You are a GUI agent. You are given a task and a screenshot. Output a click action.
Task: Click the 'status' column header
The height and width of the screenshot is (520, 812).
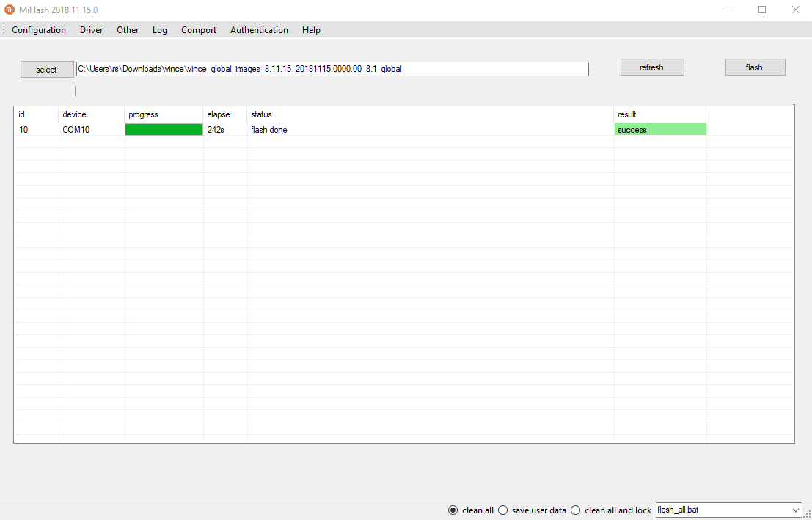pyautogui.click(x=431, y=114)
